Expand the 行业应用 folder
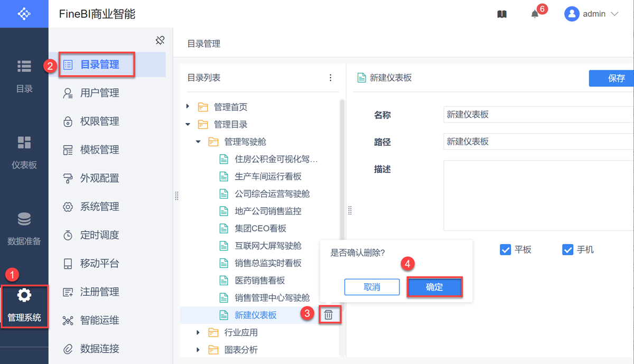The height and width of the screenshot is (364, 634). [x=198, y=332]
